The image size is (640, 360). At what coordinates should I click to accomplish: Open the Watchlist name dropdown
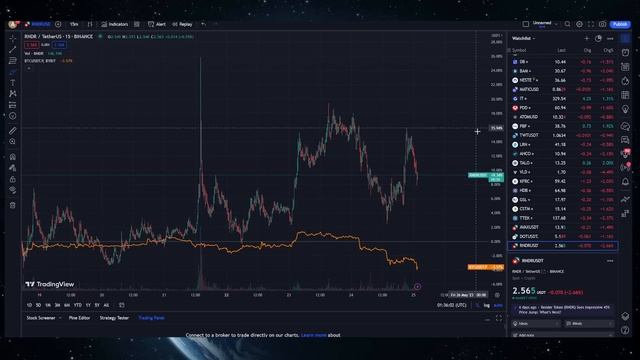[524, 38]
